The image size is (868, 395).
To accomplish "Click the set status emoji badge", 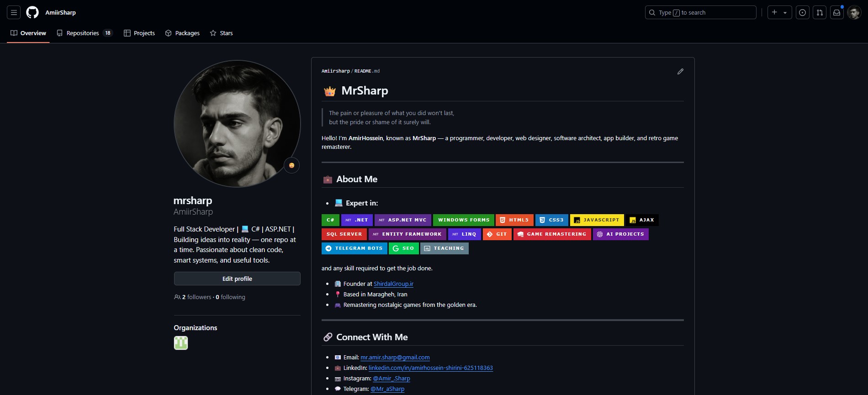I will pos(291,165).
